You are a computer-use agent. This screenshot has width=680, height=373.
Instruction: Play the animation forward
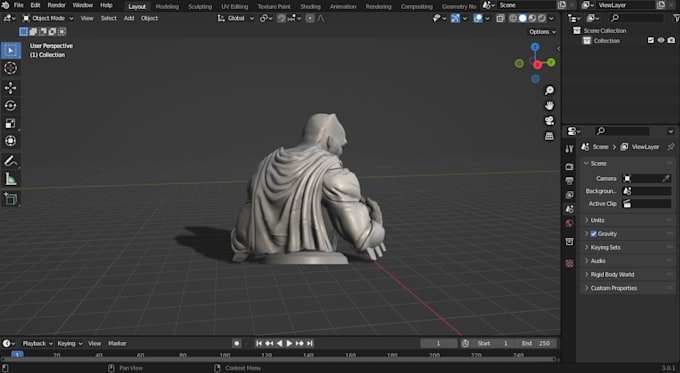click(289, 343)
